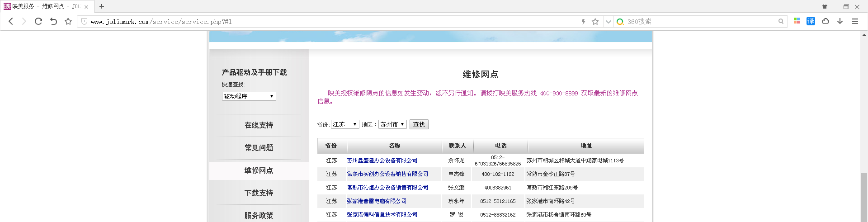Expand the address bar history dropdown arrow

point(608,21)
